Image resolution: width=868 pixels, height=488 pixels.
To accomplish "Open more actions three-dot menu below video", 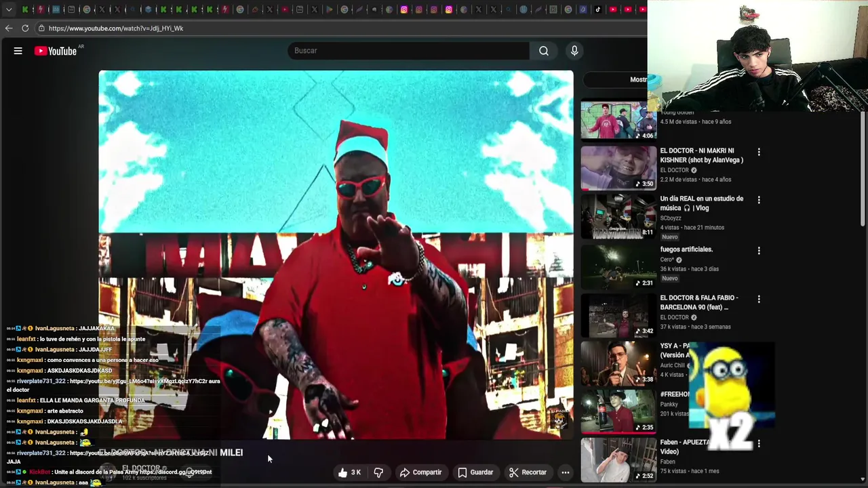I will point(565,472).
